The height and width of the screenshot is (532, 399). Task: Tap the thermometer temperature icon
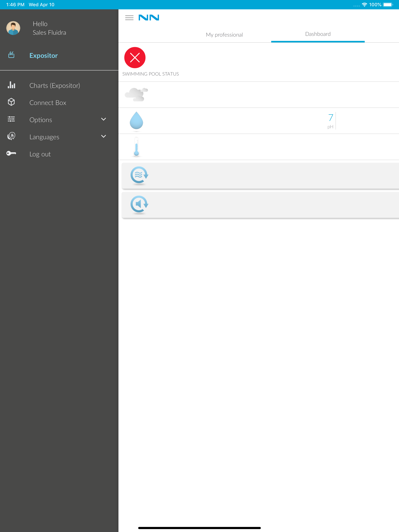(136, 147)
